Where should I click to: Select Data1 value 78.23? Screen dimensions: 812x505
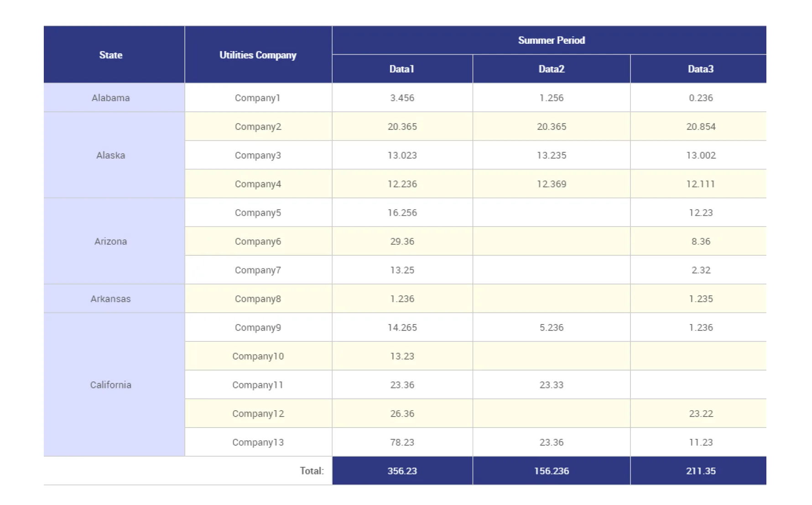[x=402, y=442]
